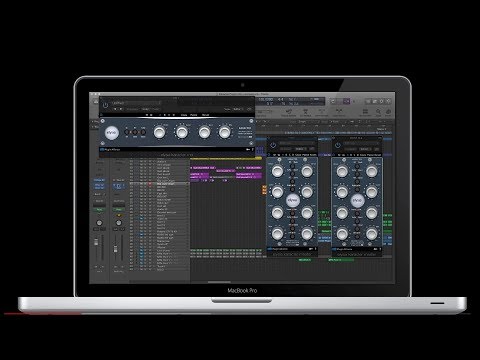Open preset dropdown in top compressor plugin header

[136, 103]
